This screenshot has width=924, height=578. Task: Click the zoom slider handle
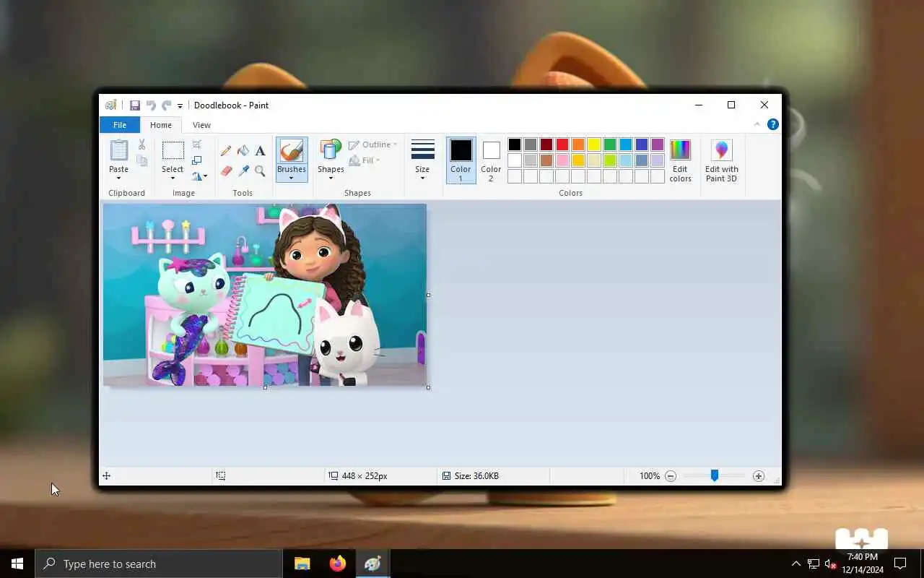click(715, 475)
